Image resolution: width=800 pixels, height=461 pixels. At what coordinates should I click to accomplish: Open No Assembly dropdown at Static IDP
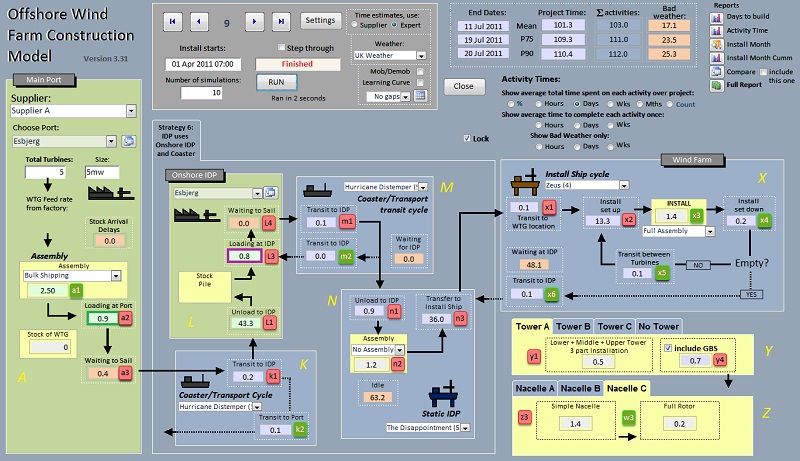[399, 350]
